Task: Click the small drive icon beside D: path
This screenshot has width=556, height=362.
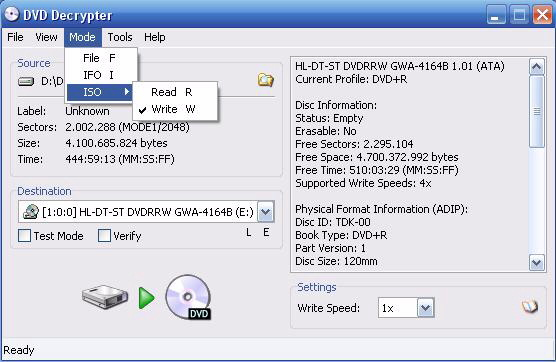Action: click(26, 82)
